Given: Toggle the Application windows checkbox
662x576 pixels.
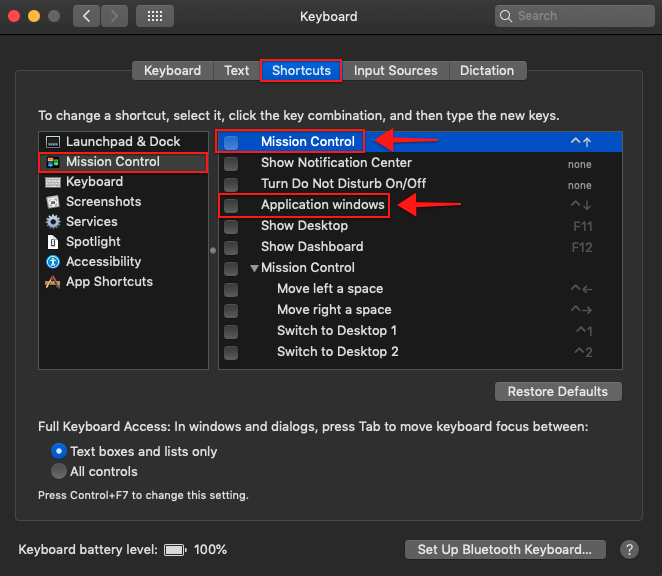Looking at the screenshot, I should [x=231, y=205].
